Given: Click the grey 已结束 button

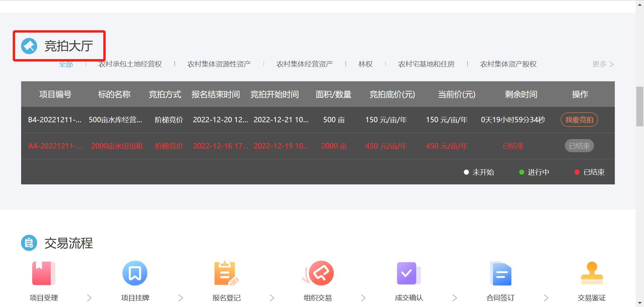Looking at the screenshot, I should 579,146.
